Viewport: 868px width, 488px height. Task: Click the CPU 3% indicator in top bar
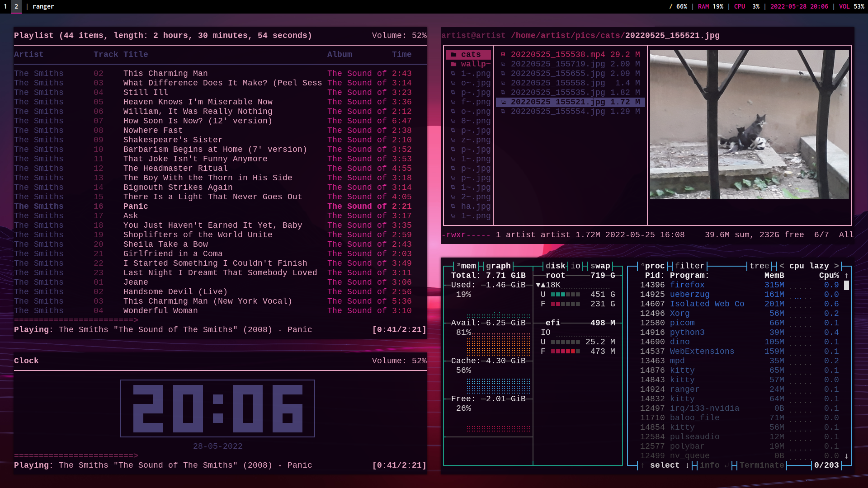(x=747, y=6)
